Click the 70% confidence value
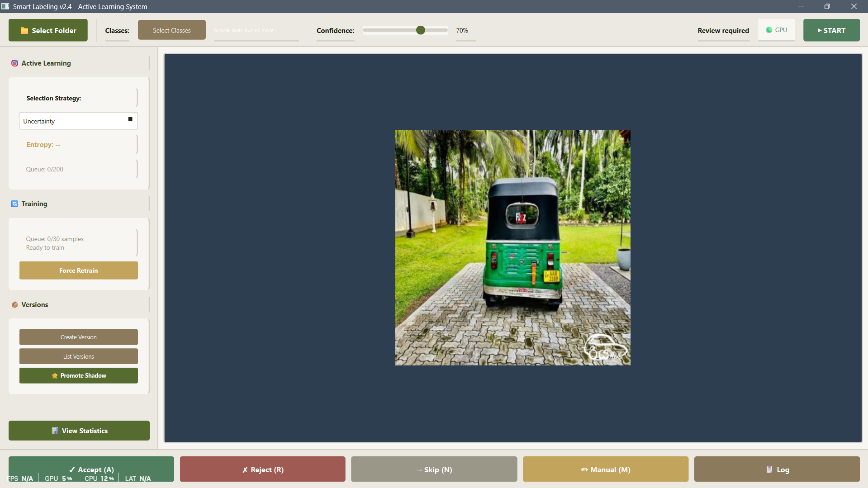The width and height of the screenshot is (868, 488). click(462, 30)
